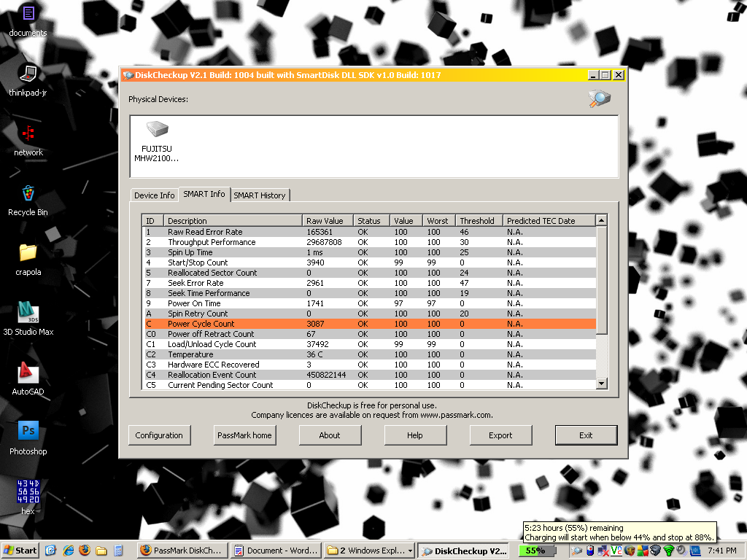This screenshot has height=560, width=747.
Task: Select the Spin Up Time row
Action: tap(370, 252)
